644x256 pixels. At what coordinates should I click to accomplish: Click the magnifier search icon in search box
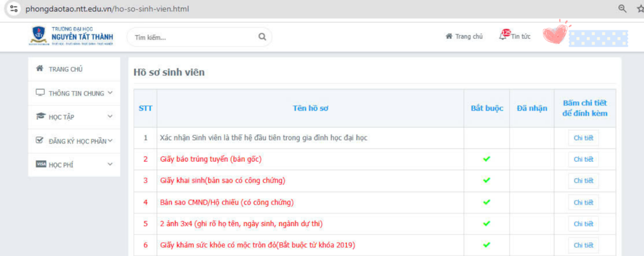tap(262, 37)
